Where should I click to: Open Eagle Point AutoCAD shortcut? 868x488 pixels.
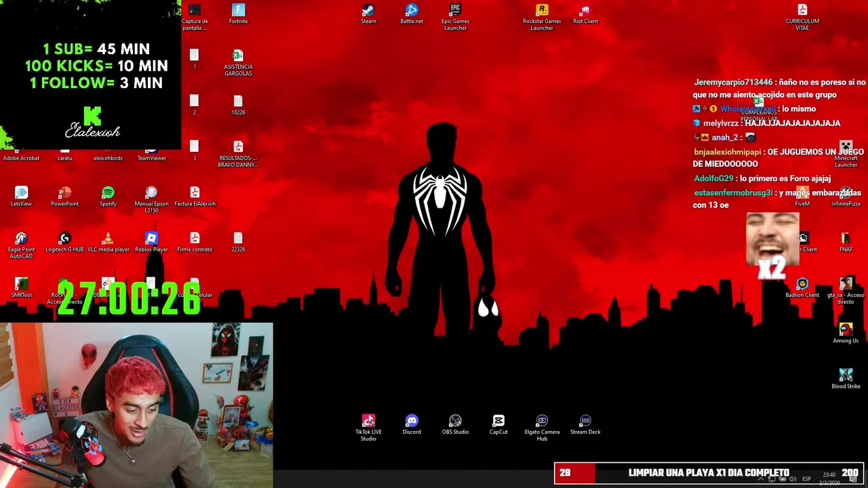pos(21,245)
